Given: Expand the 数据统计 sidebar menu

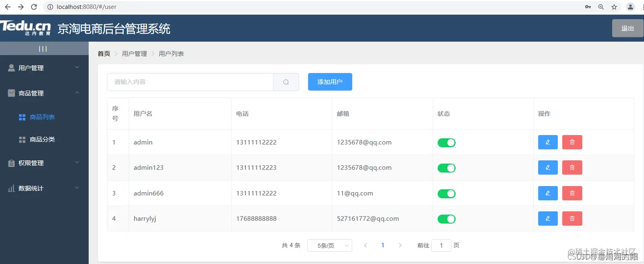Looking at the screenshot, I should [44, 188].
